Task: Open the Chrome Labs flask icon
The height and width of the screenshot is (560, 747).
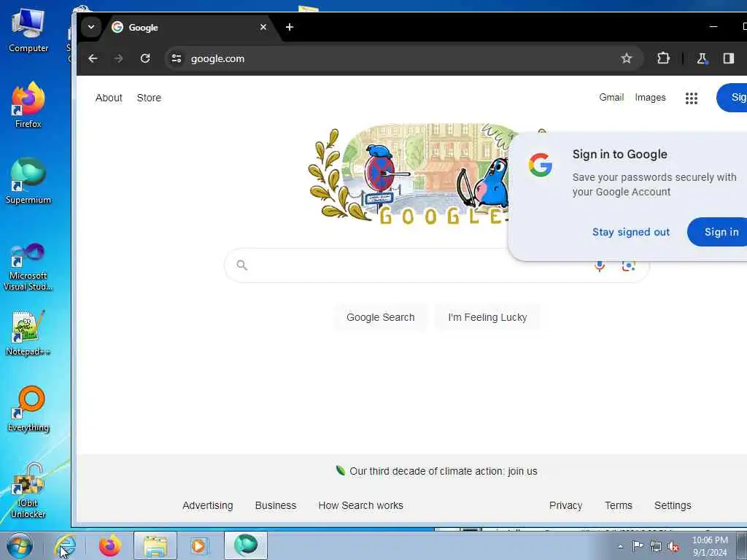Action: (702, 58)
